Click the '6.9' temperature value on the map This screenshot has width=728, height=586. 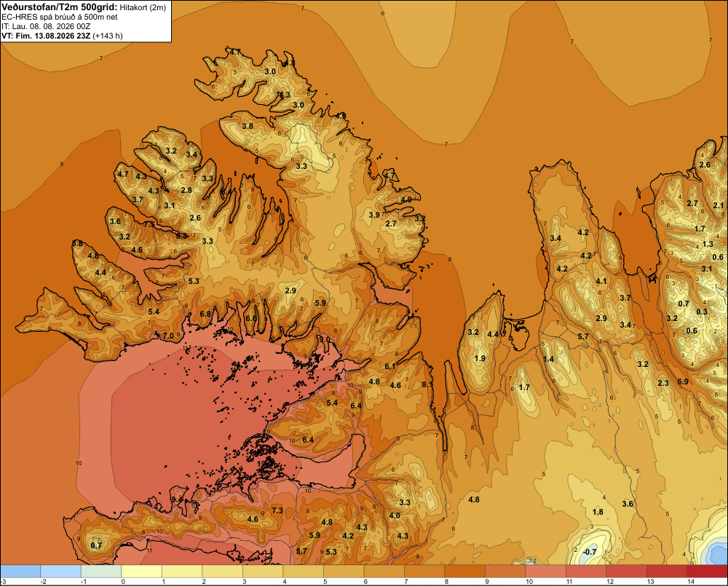pyautogui.click(x=683, y=381)
